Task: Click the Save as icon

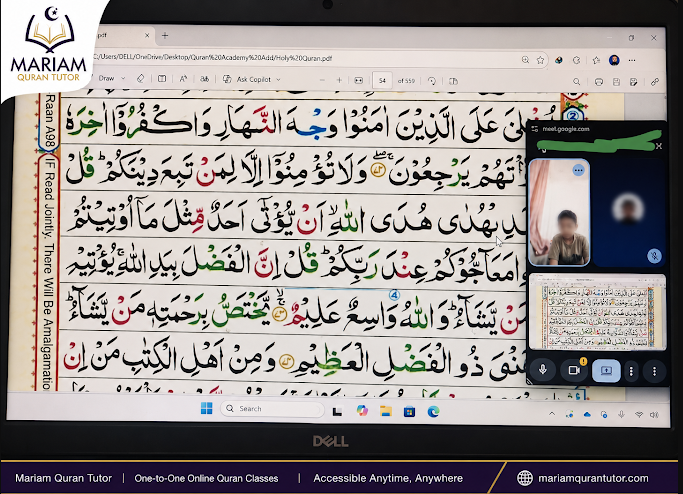Action: point(633,81)
